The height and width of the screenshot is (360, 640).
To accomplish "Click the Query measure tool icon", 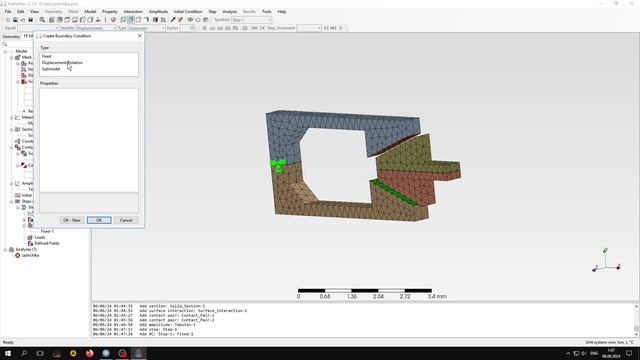I will pyautogui.click(x=173, y=20).
